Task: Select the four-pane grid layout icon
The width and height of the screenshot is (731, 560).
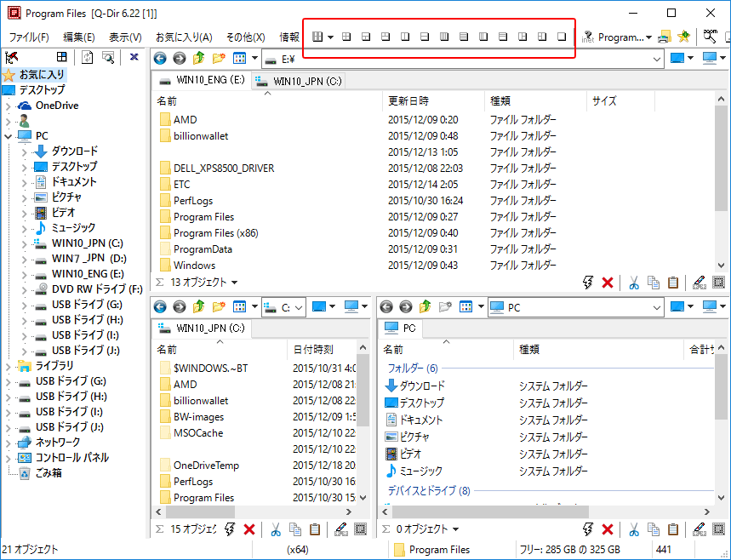Action: pyautogui.click(x=346, y=37)
